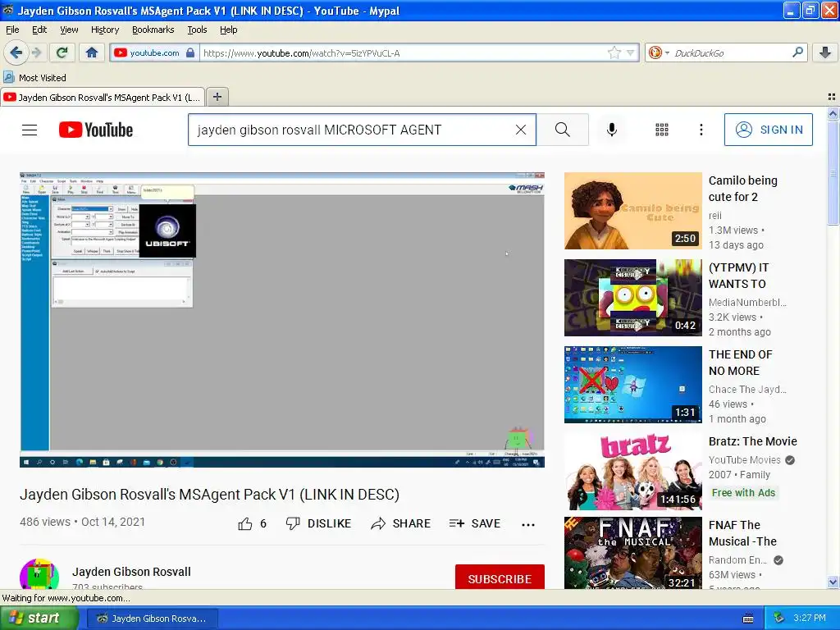Click the page scrollbar up arrow
Image resolution: width=840 pixels, height=630 pixels.
pos(833,113)
